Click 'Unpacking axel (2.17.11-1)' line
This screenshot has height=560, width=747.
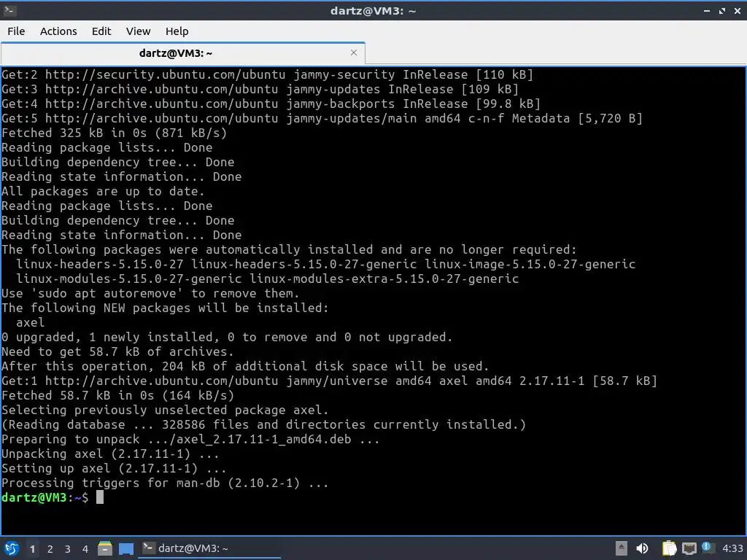[x=110, y=454]
